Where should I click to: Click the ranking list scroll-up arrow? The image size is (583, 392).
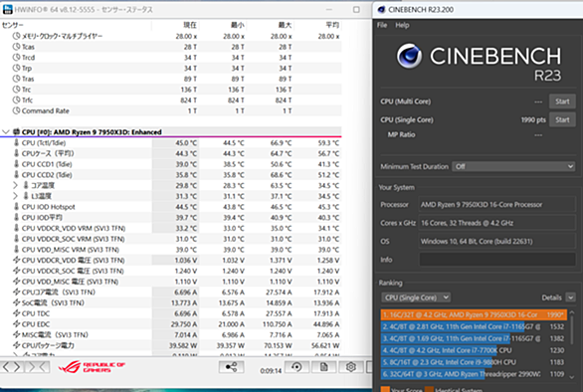click(572, 312)
